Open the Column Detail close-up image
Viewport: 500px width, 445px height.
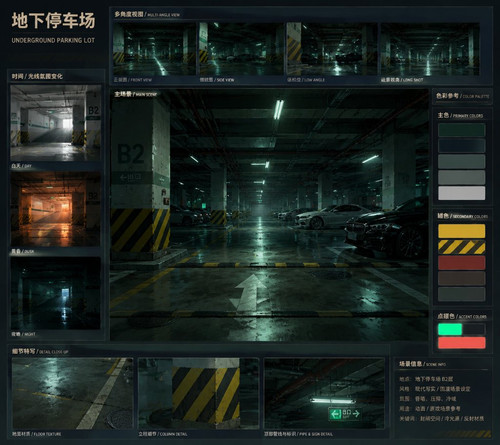[199, 393]
